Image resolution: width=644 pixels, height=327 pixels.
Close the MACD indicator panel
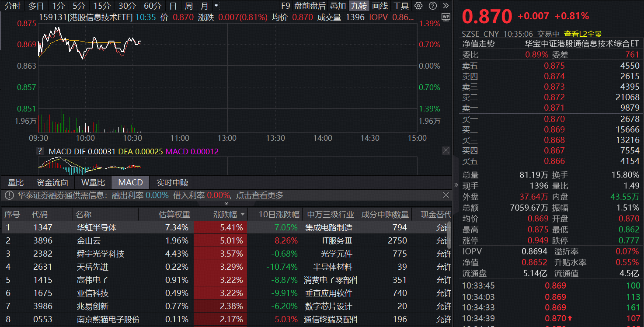click(x=446, y=151)
